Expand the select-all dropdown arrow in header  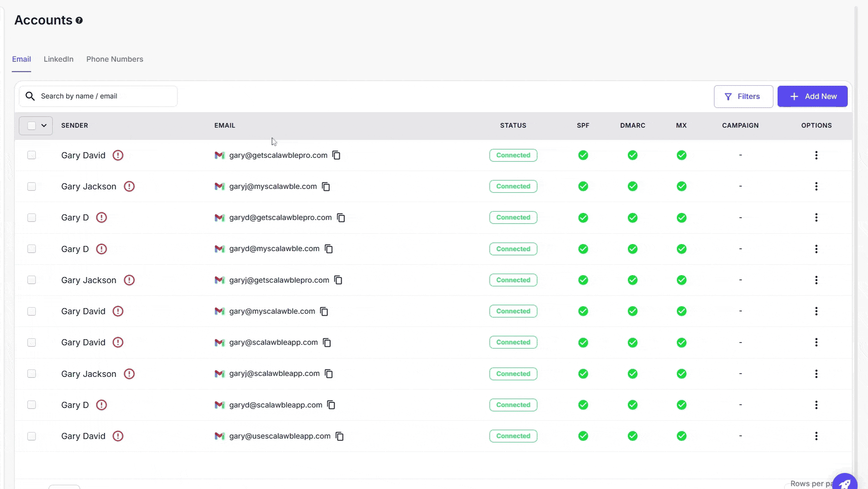[x=44, y=126]
